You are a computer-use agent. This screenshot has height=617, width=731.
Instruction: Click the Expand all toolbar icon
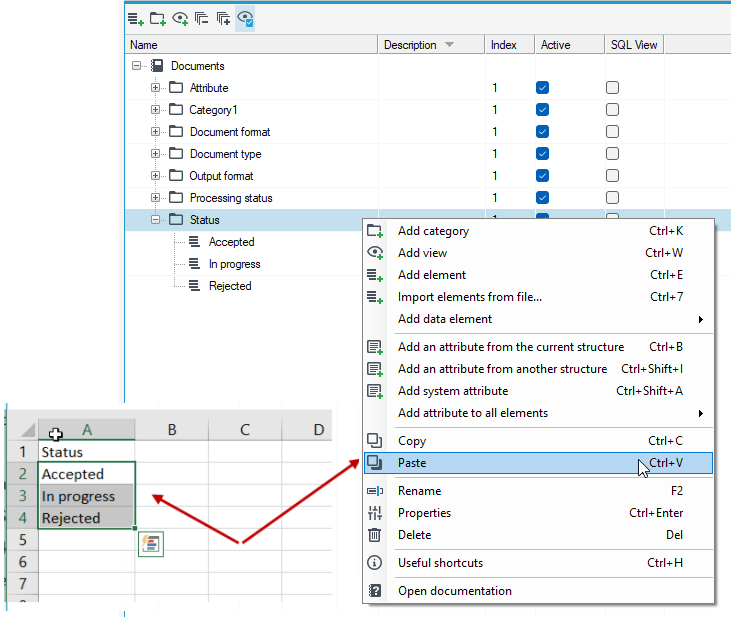click(x=223, y=19)
